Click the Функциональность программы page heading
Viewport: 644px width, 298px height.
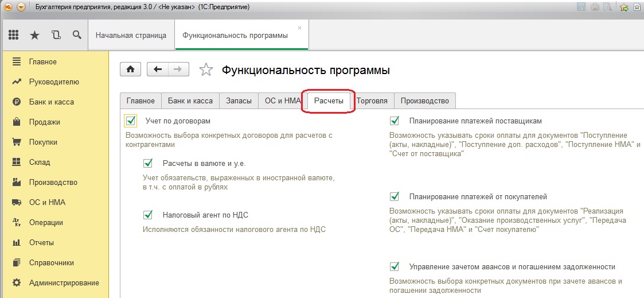(306, 70)
